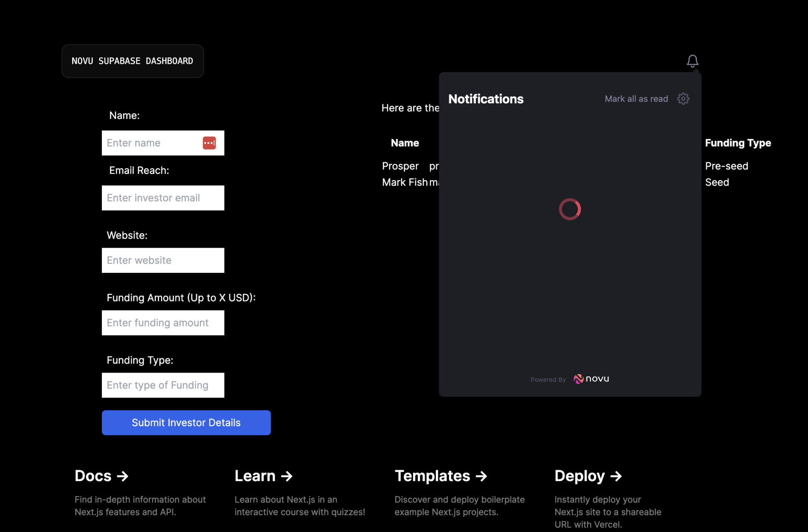
Task: Click the Enter investor email field
Action: click(163, 198)
